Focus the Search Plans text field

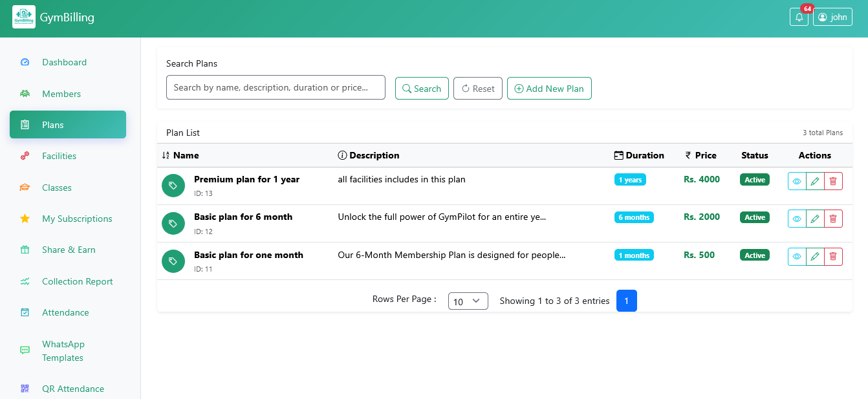(276, 87)
